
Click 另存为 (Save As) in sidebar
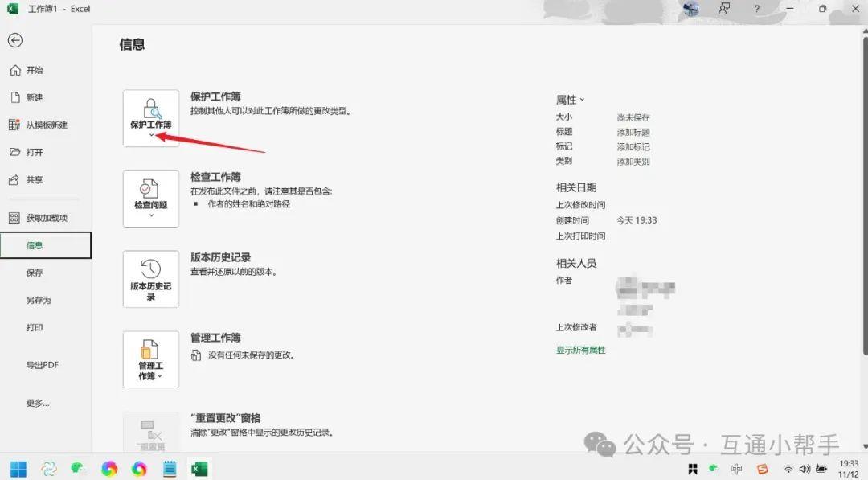coord(35,299)
